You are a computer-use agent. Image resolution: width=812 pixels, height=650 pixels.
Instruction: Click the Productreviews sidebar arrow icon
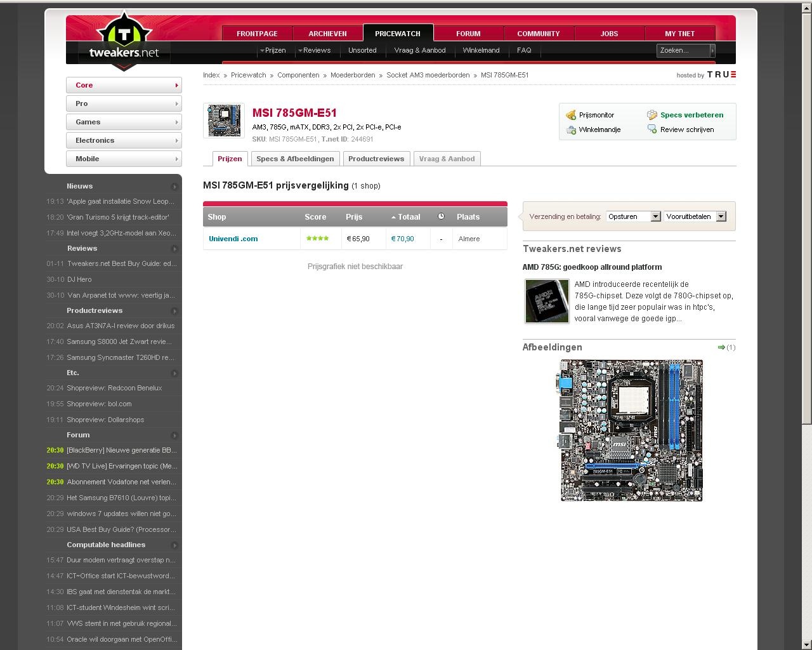[174, 311]
